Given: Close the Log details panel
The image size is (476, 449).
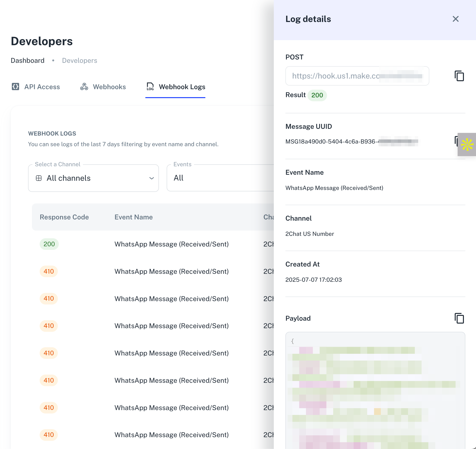Looking at the screenshot, I should tap(455, 19).
